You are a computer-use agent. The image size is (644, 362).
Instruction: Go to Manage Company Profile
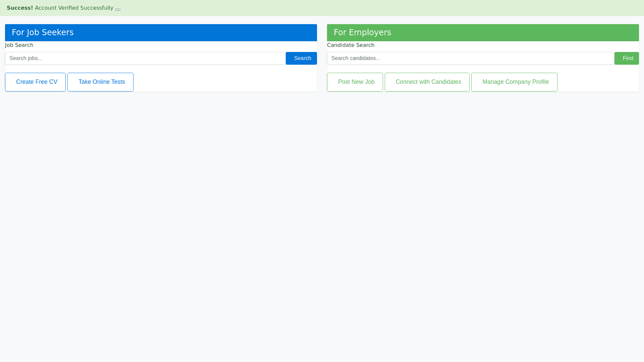[x=514, y=82]
